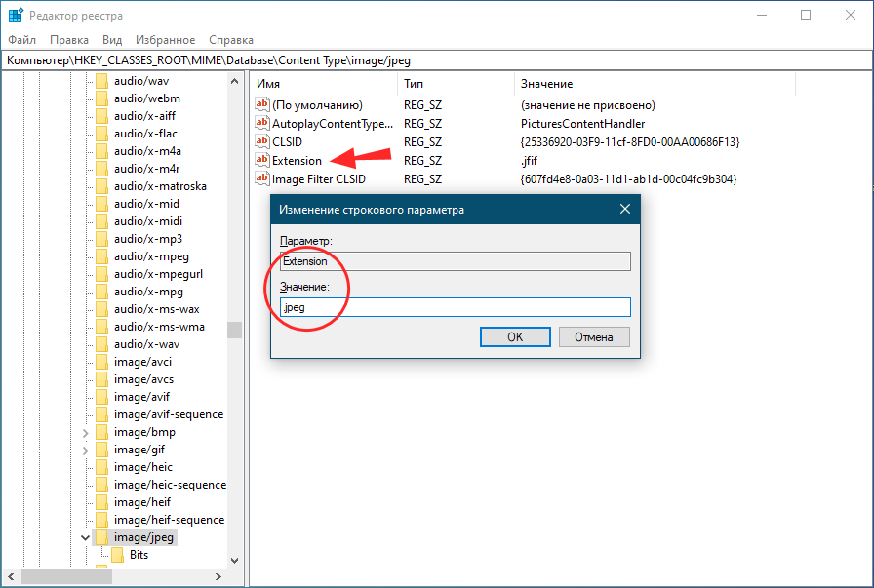The width and height of the screenshot is (874, 588).
Task: Click the Значение text field containing .jpeg
Action: (x=455, y=307)
